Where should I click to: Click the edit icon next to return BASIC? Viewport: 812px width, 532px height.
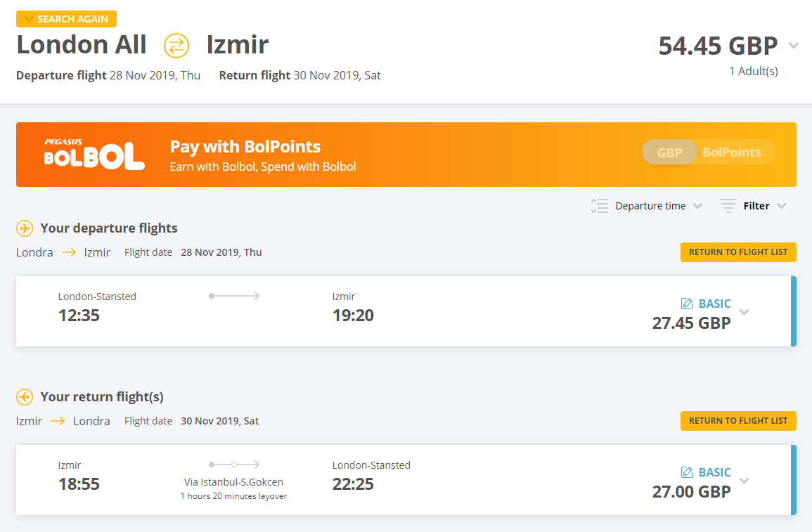point(687,472)
